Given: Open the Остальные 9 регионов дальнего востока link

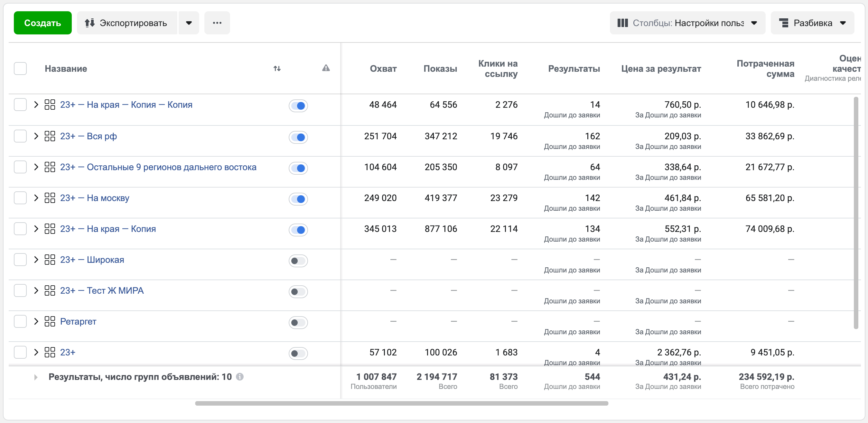Looking at the screenshot, I should point(158,167).
